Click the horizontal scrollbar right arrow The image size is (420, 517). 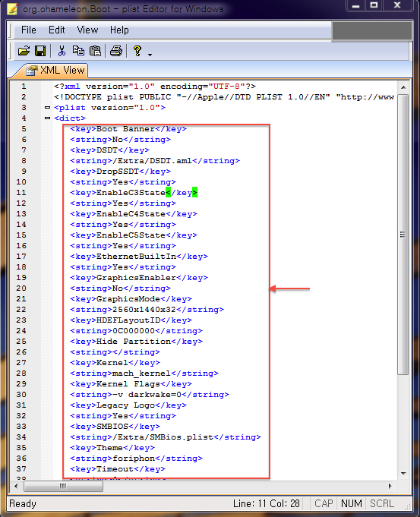[x=390, y=486]
